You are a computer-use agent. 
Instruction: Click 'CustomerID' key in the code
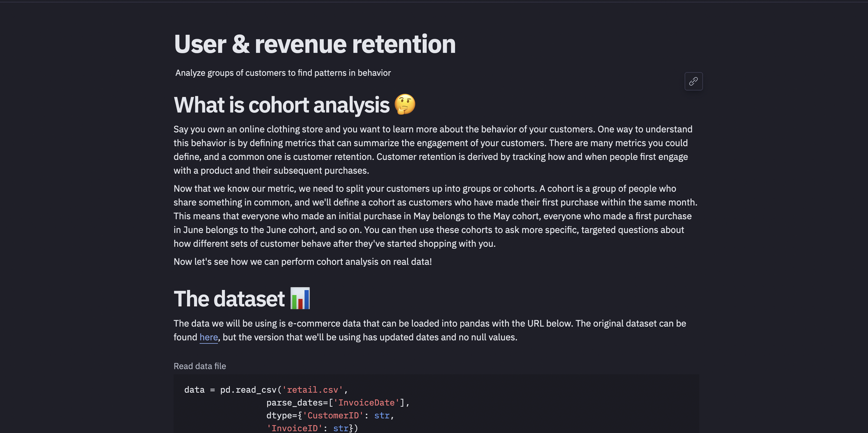click(333, 416)
